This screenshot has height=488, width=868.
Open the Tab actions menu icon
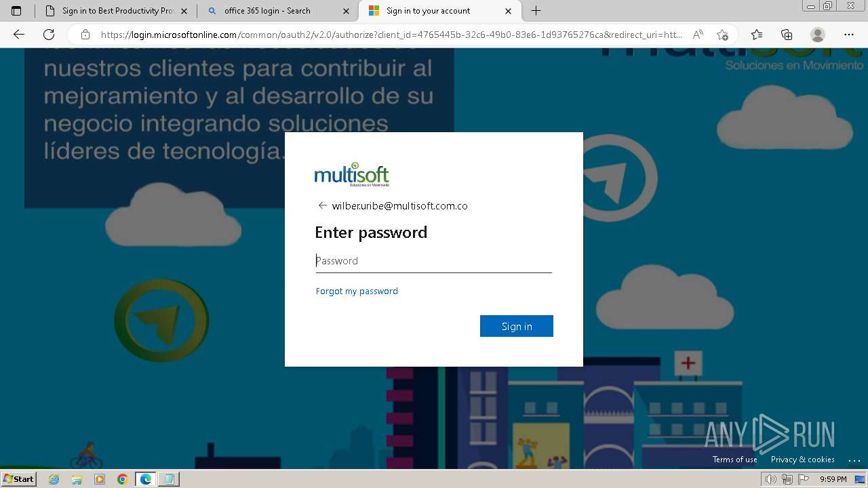click(x=17, y=11)
